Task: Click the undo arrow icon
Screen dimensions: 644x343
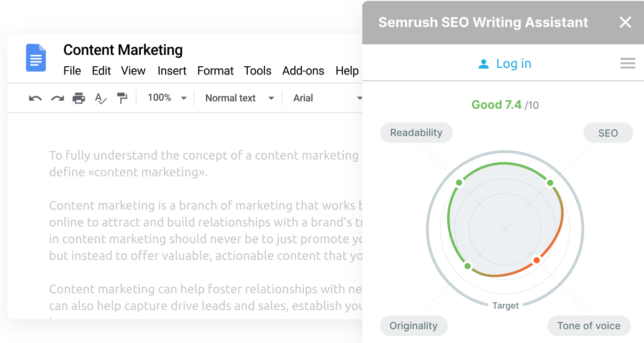Action: 35,98
